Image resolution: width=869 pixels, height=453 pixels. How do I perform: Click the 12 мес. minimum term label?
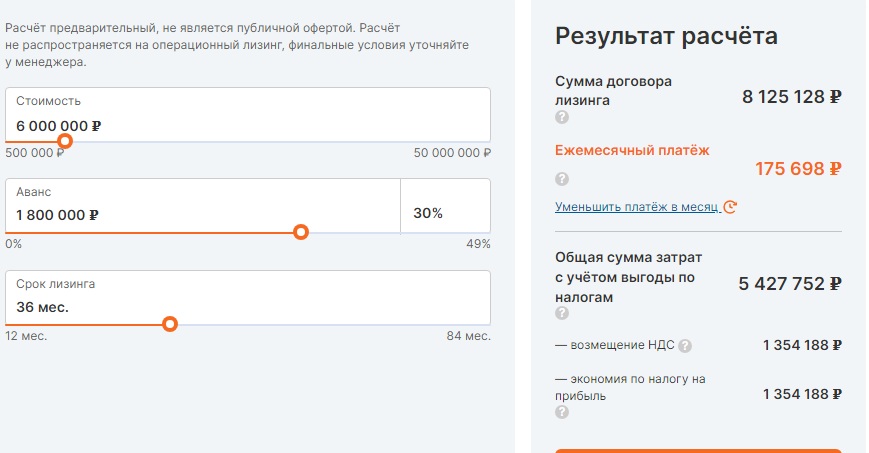click(x=26, y=336)
